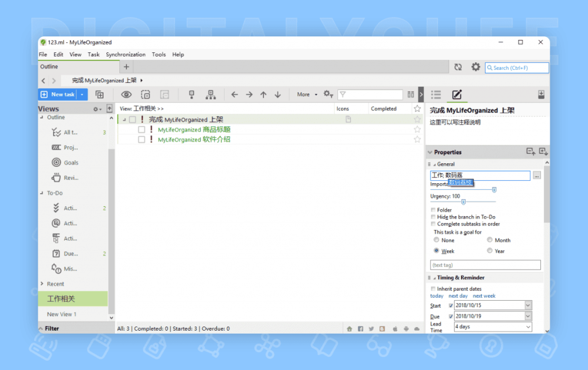Viewport: 588px width, 370px height.
Task: Click the cloud icon in the status bar
Action: pos(417,329)
